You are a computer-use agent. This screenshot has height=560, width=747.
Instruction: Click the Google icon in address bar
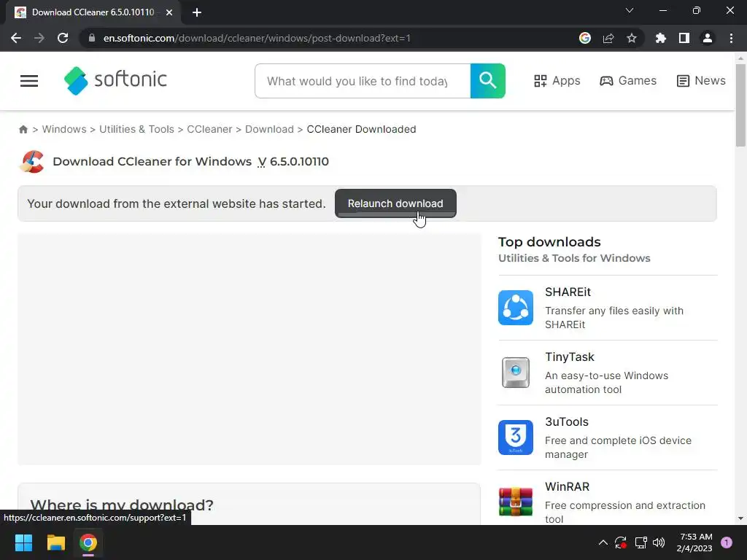pos(585,38)
